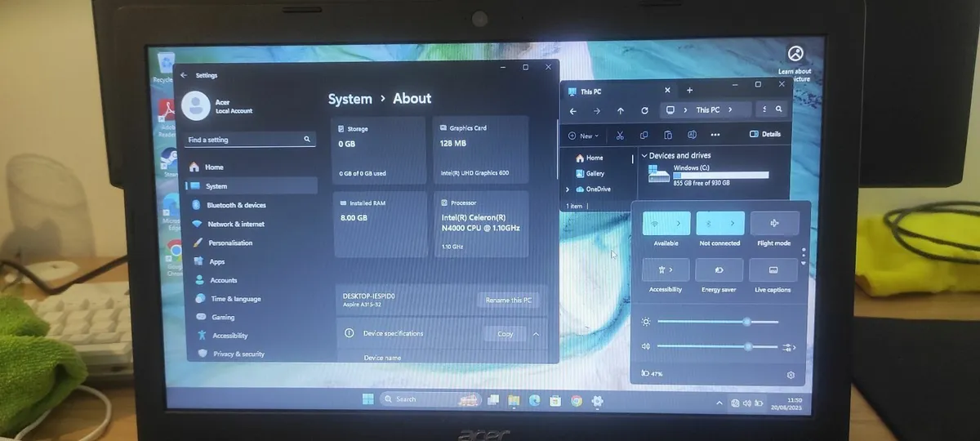The height and width of the screenshot is (441, 980).
Task: Open the New dropdown in File Explorer
Action: point(584,136)
